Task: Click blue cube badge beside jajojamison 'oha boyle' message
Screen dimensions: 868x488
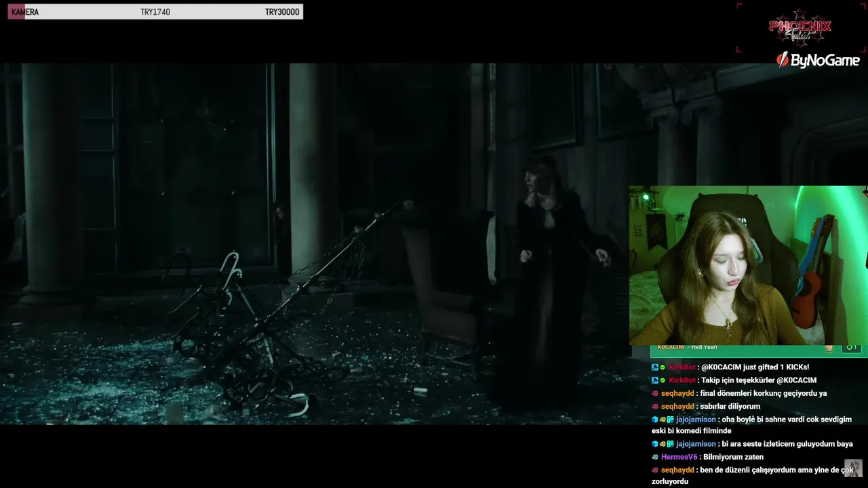Action: click(655, 420)
